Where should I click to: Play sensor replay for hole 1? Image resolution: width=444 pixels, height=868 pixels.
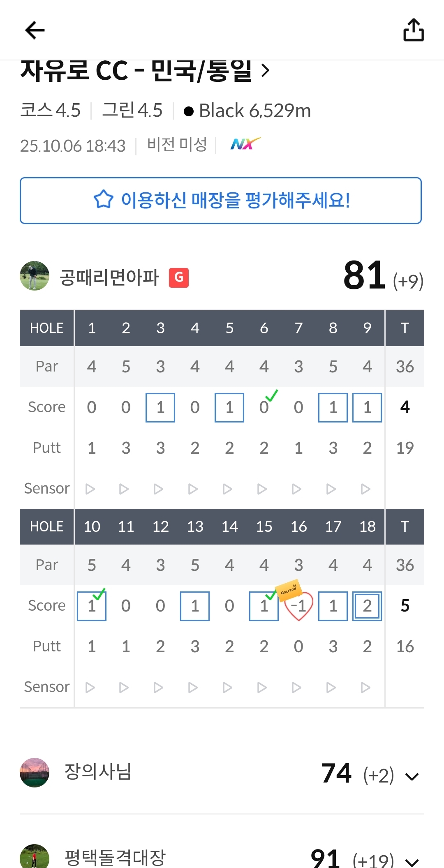tap(90, 489)
